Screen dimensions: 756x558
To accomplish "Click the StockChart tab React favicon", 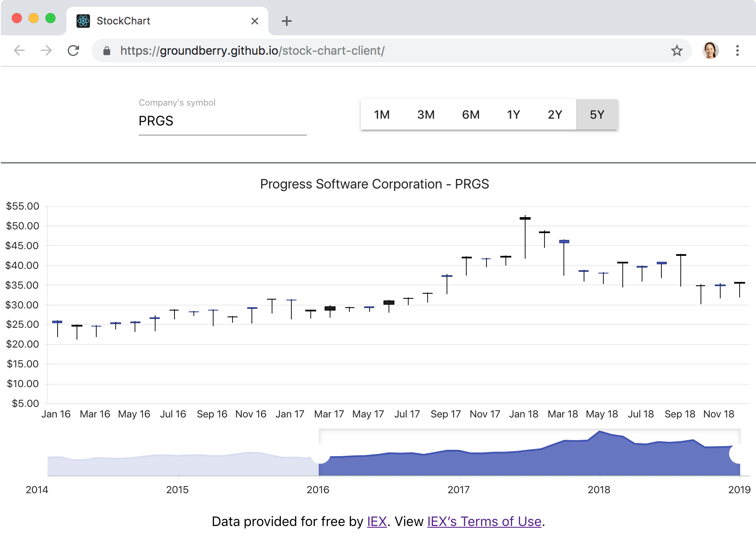I will coord(83,21).
